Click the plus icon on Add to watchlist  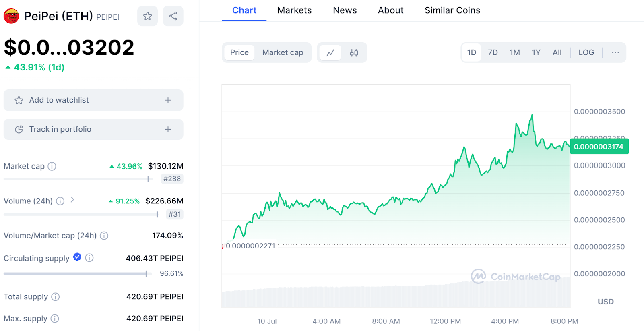(x=168, y=100)
